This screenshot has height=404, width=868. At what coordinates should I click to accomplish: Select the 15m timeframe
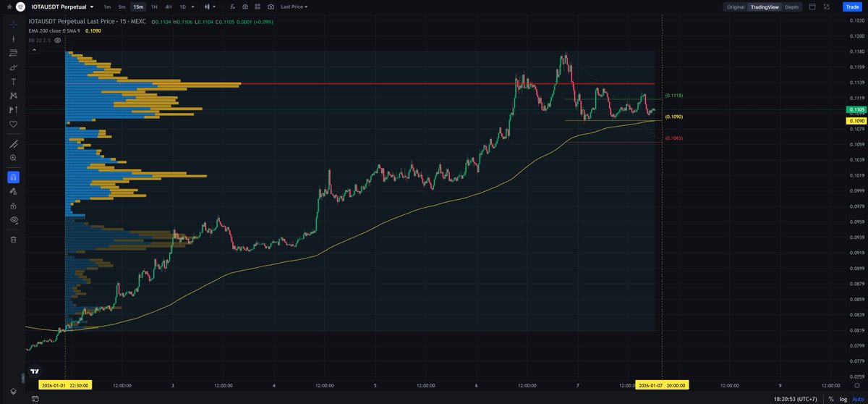point(138,7)
